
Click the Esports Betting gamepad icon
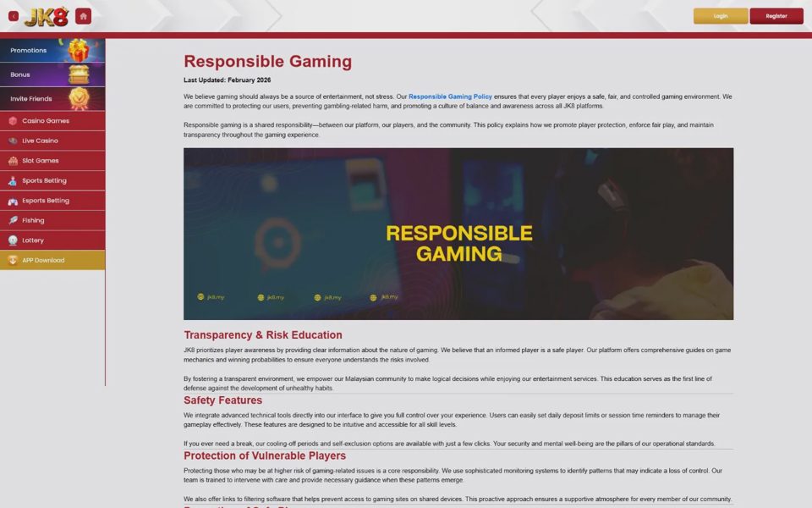coord(13,201)
